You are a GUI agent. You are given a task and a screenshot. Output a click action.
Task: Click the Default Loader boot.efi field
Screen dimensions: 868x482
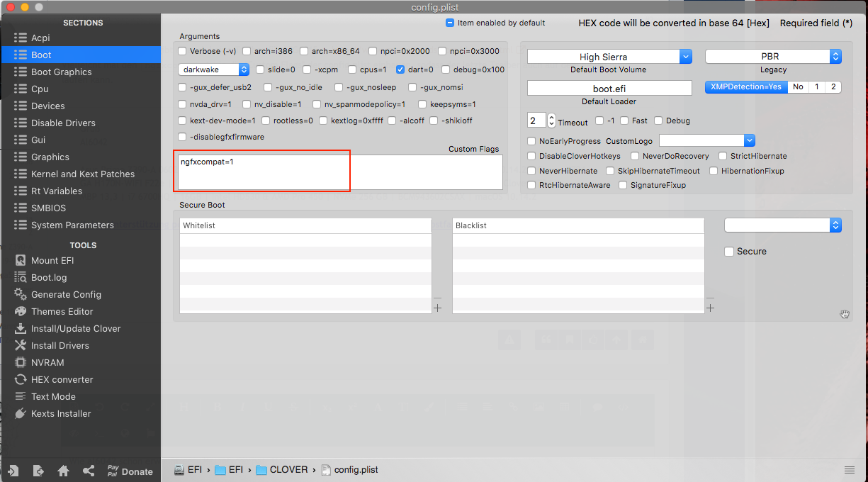(x=609, y=89)
